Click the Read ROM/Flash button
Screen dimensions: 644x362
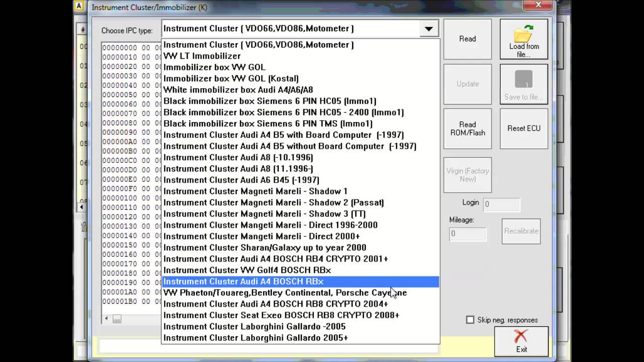click(x=467, y=129)
